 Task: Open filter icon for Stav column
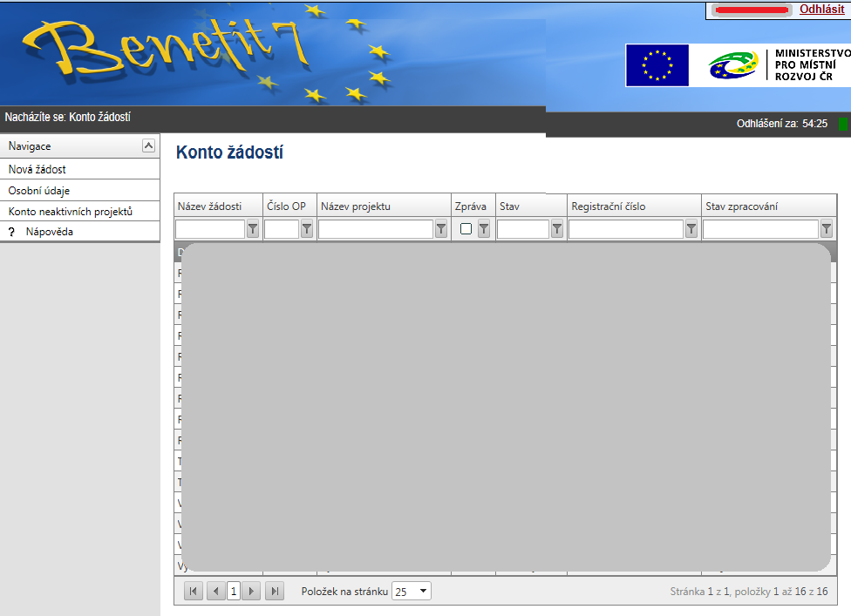557,229
